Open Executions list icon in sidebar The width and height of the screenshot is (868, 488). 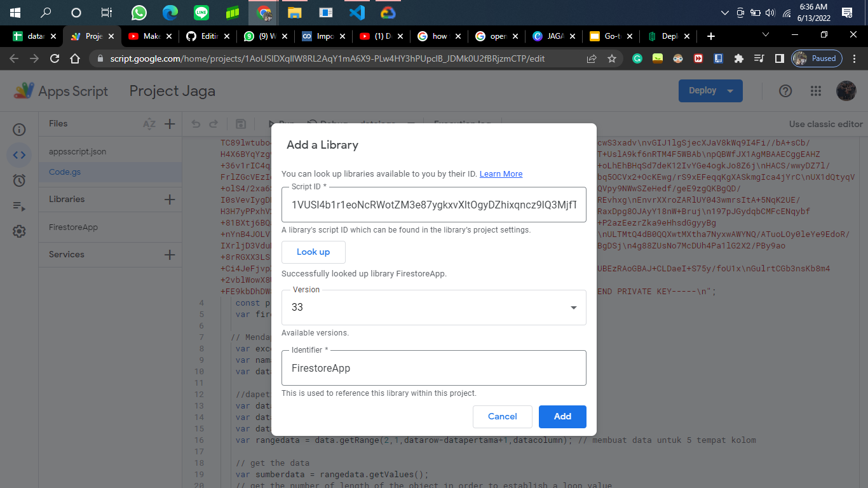pyautogui.click(x=19, y=206)
